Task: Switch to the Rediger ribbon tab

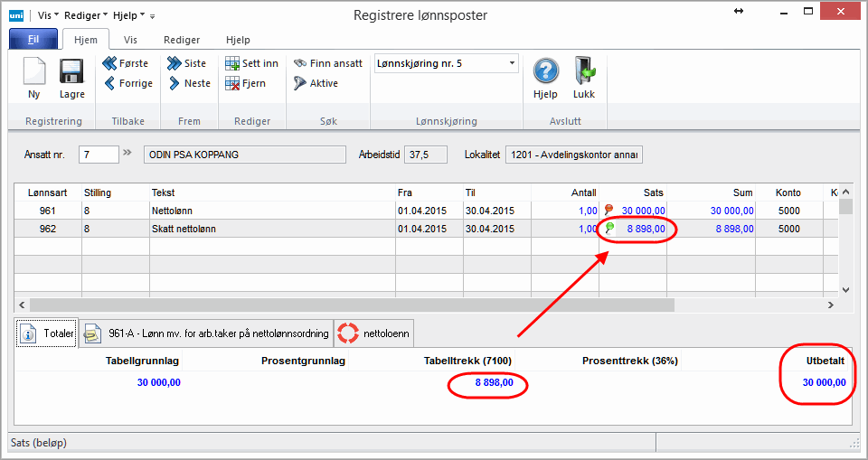Action: coord(181,40)
